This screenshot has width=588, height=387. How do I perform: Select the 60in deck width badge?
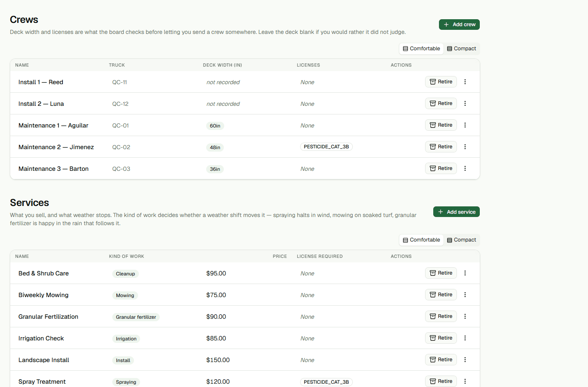215,126
